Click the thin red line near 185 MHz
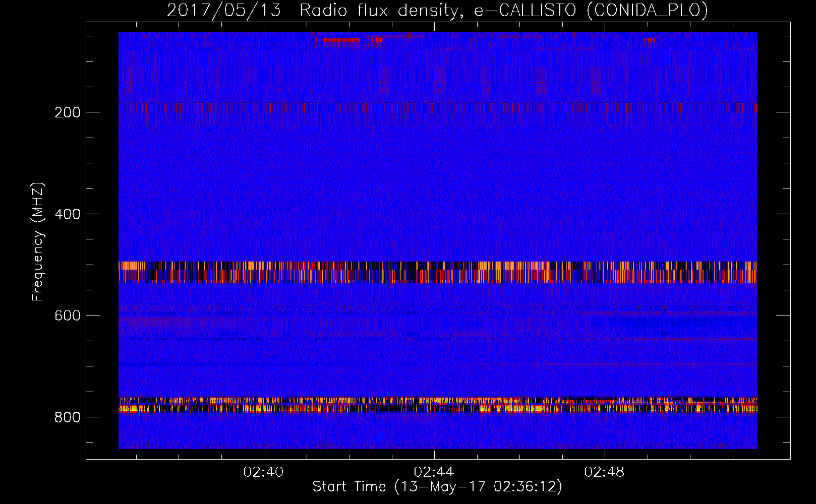The width and height of the screenshot is (816, 504). (x=438, y=103)
